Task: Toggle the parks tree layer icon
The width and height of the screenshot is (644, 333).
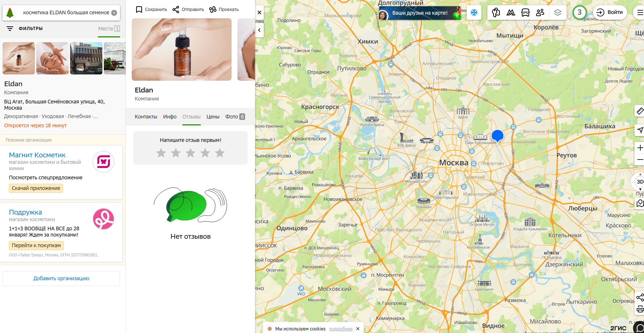Action: point(496,12)
